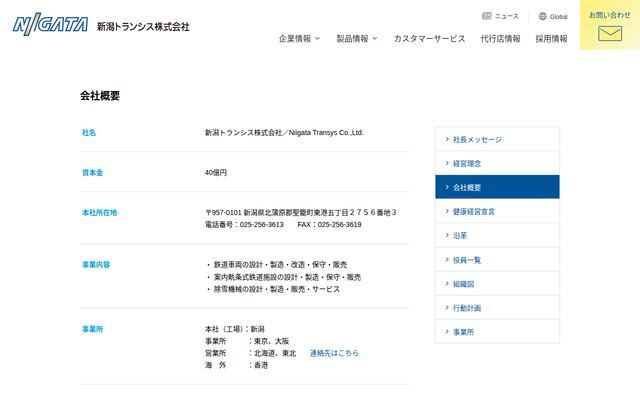Click the 案内軌条式鉄道施設 business item
Image resolution: width=640 pixels, height=400 pixels.
coord(284,277)
